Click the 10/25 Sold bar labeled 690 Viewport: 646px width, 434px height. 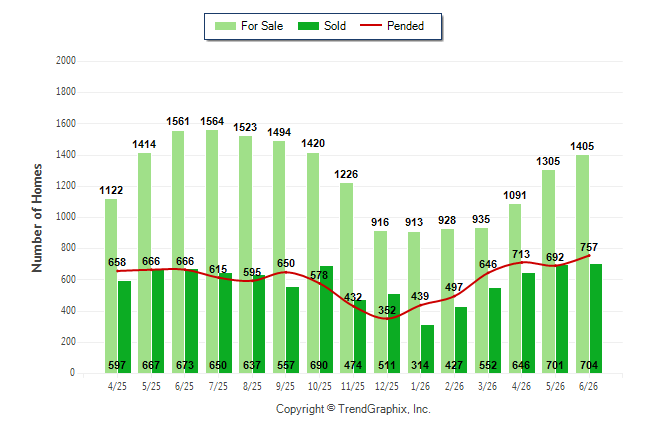point(326,319)
